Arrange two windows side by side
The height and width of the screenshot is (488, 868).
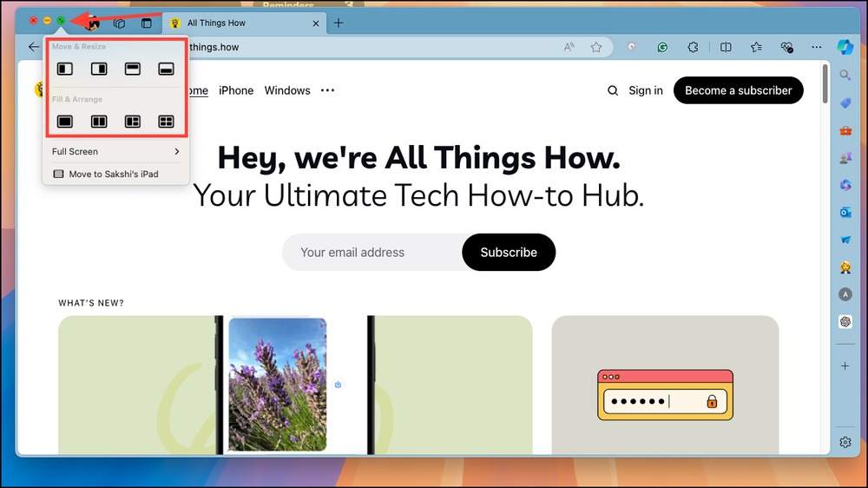[x=99, y=122]
